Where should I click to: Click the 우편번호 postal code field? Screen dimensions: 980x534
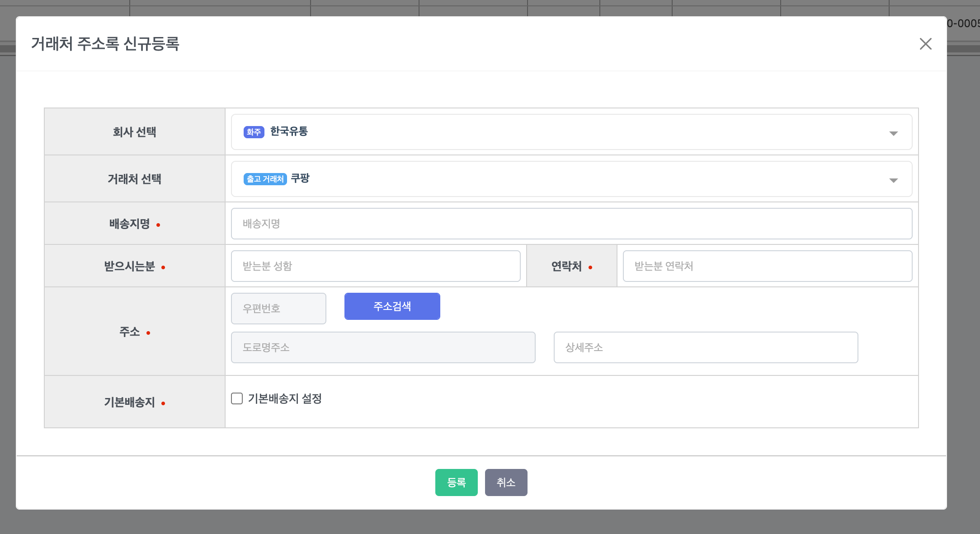coord(278,309)
